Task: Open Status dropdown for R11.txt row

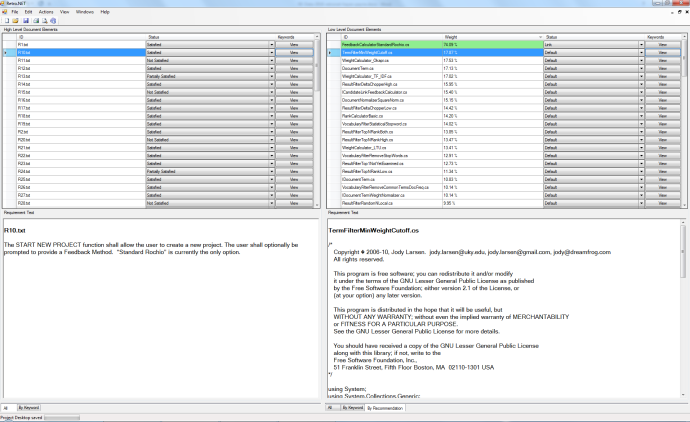Action: click(271, 60)
